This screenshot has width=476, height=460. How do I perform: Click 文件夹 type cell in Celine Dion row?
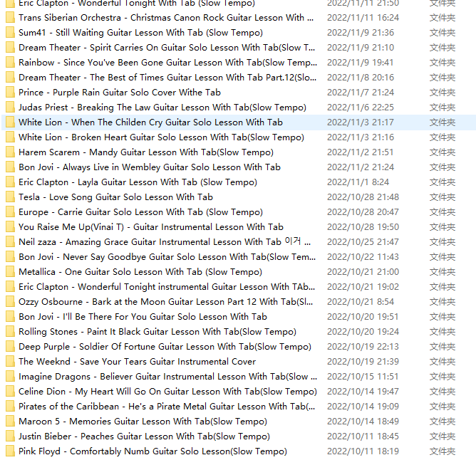coord(443,392)
